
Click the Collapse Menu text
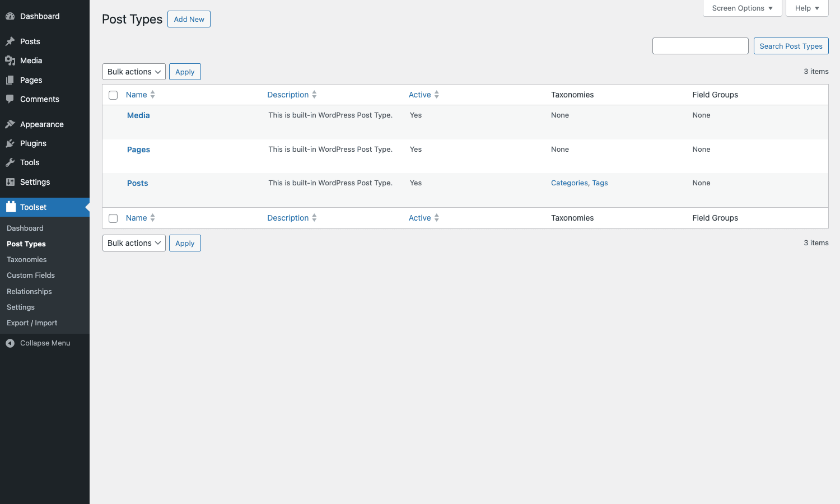(45, 343)
